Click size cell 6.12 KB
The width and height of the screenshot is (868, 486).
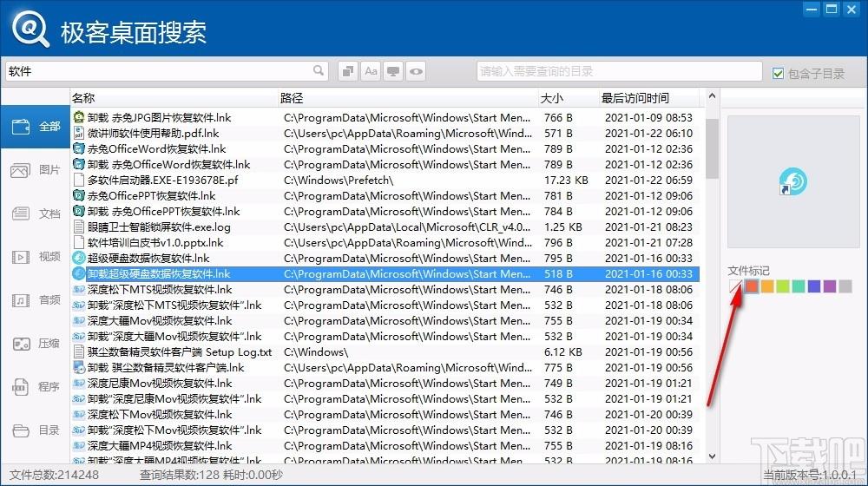[x=562, y=352]
